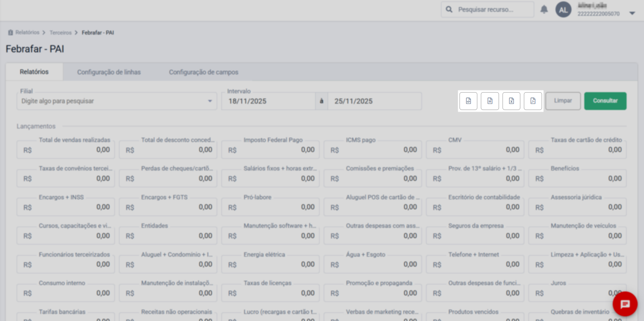Edit Limpeza + Aplicação value field

[x=578, y=264]
